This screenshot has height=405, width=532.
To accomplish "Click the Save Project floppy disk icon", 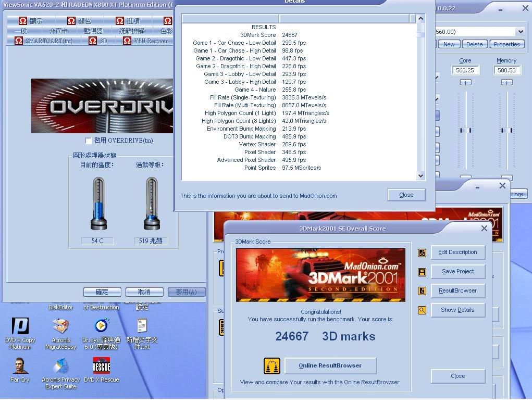I will tap(422, 272).
